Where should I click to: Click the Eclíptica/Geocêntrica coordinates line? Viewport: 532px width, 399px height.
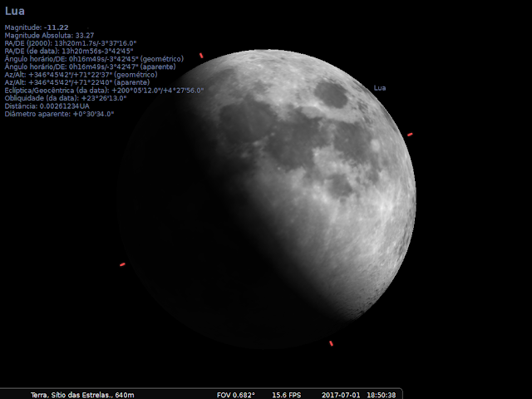[x=104, y=91]
